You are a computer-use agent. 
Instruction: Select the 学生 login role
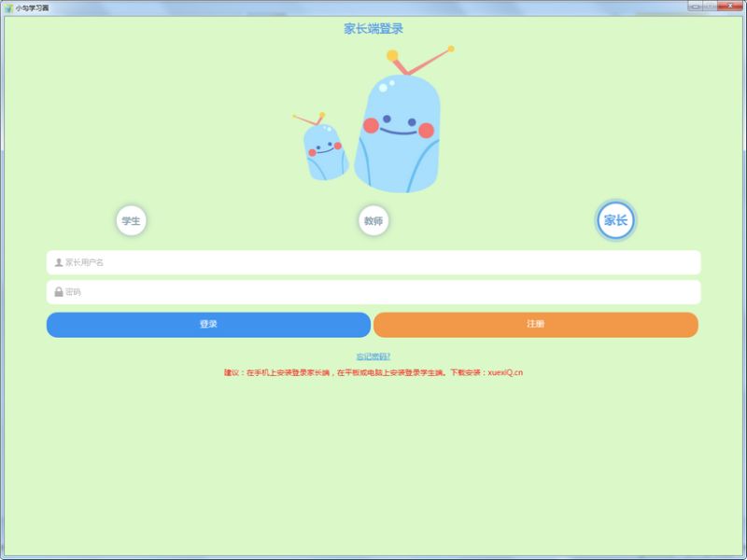tap(130, 220)
